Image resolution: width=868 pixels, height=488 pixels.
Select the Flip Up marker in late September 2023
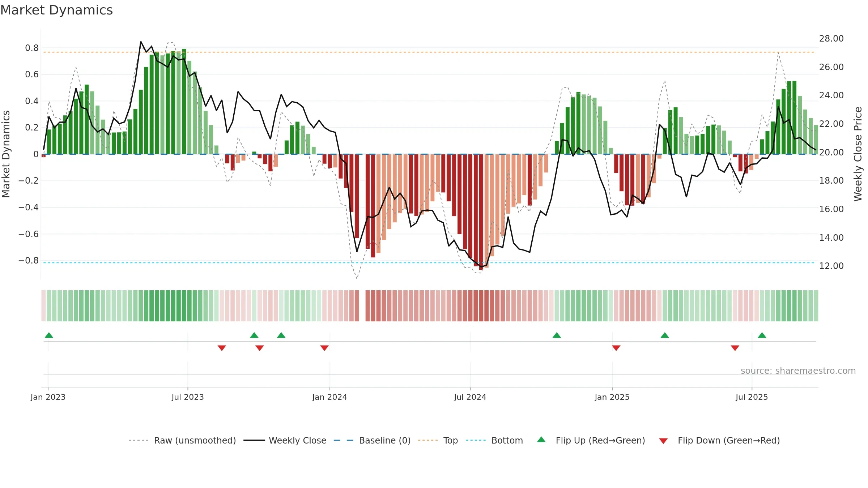pos(254,335)
